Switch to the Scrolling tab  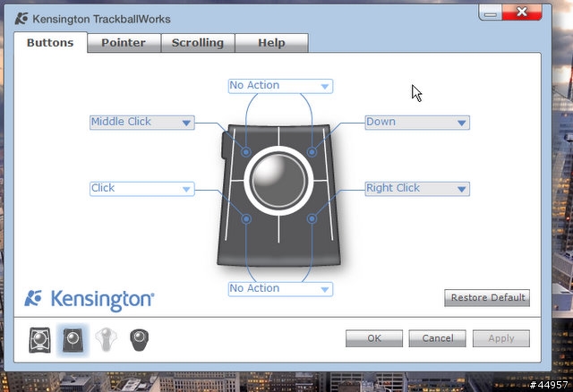[198, 43]
